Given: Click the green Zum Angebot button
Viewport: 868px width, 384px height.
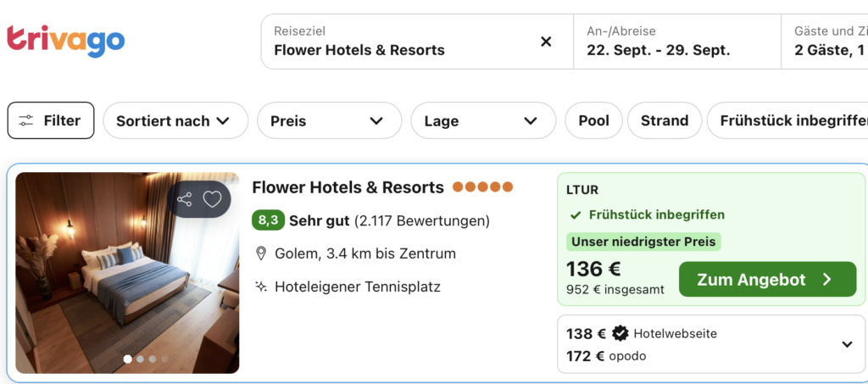Looking at the screenshot, I should tap(767, 280).
